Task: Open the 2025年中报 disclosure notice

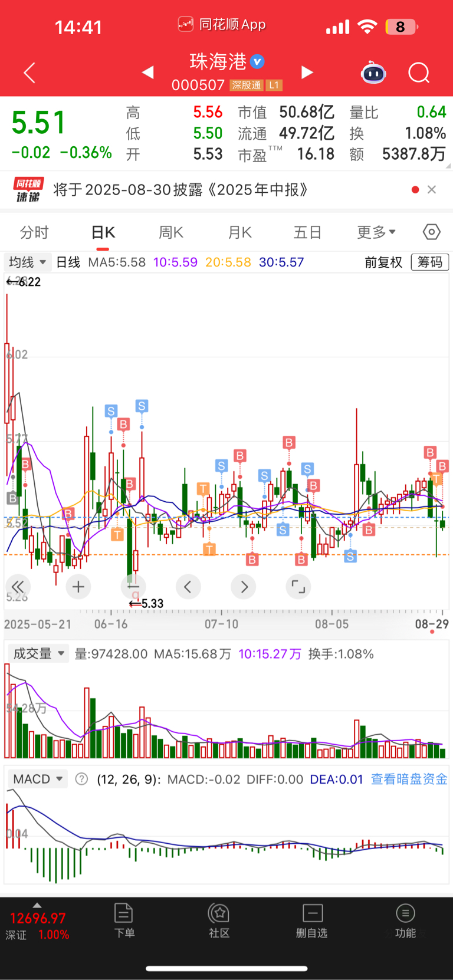Action: point(180,190)
